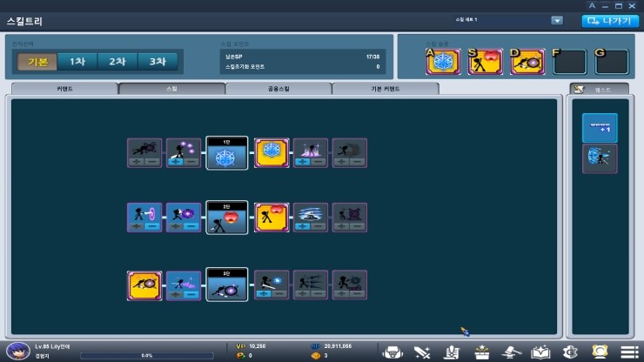Click the +1 item in side panel
This screenshot has width=644, height=362.
tap(600, 128)
